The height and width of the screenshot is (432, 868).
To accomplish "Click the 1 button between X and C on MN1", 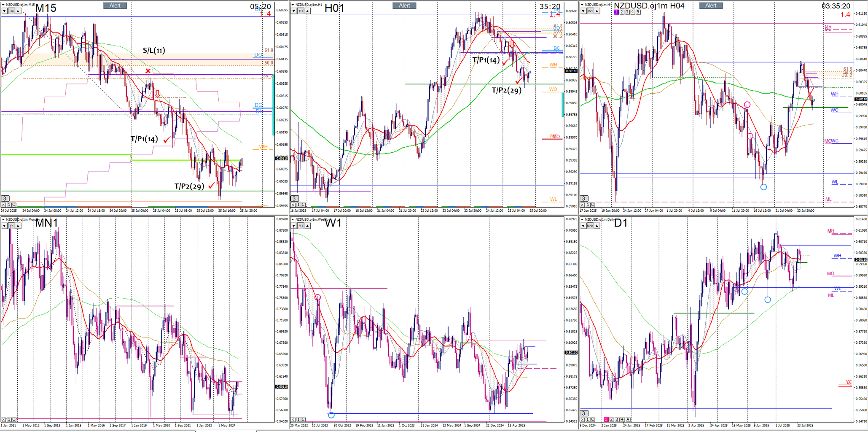I will tap(9, 419).
